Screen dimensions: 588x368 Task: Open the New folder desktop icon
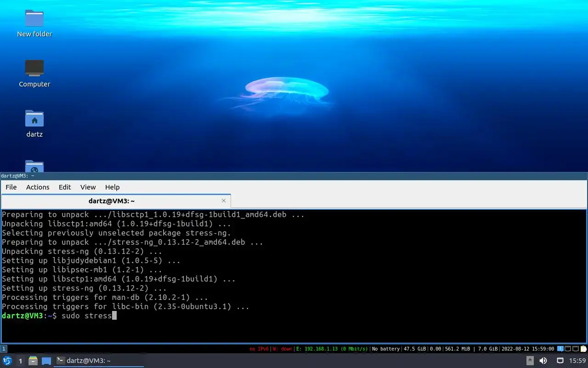click(x=34, y=24)
